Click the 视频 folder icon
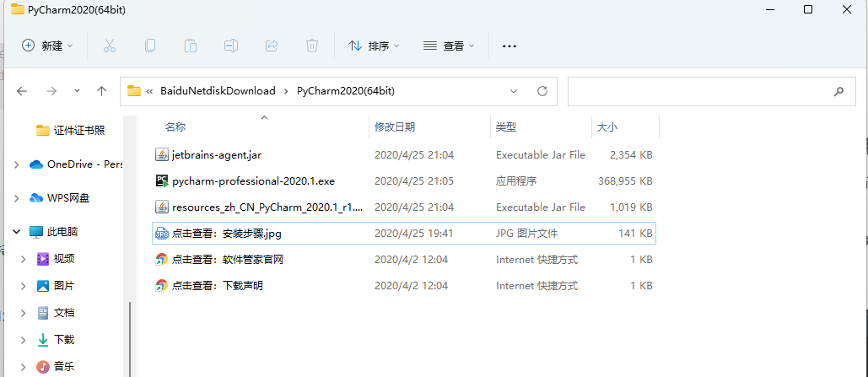 [x=43, y=259]
